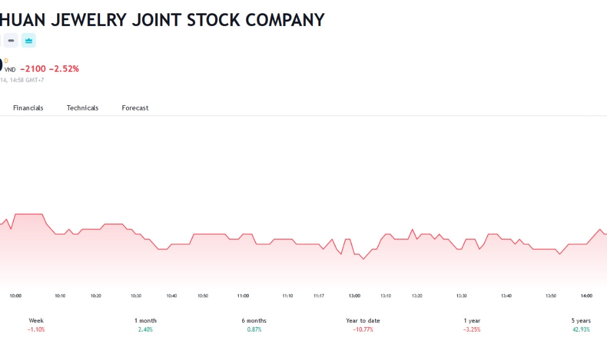
Task: Click the VND currency label
Action: [x=10, y=70]
